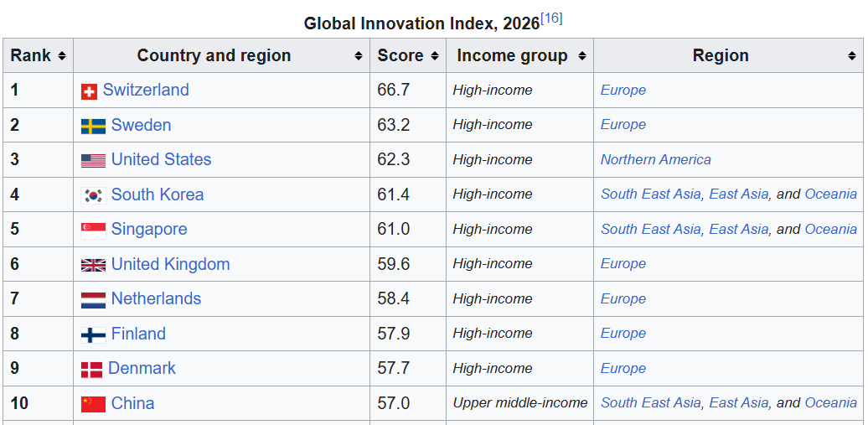Sort by Country and region column arrows

[x=358, y=56]
